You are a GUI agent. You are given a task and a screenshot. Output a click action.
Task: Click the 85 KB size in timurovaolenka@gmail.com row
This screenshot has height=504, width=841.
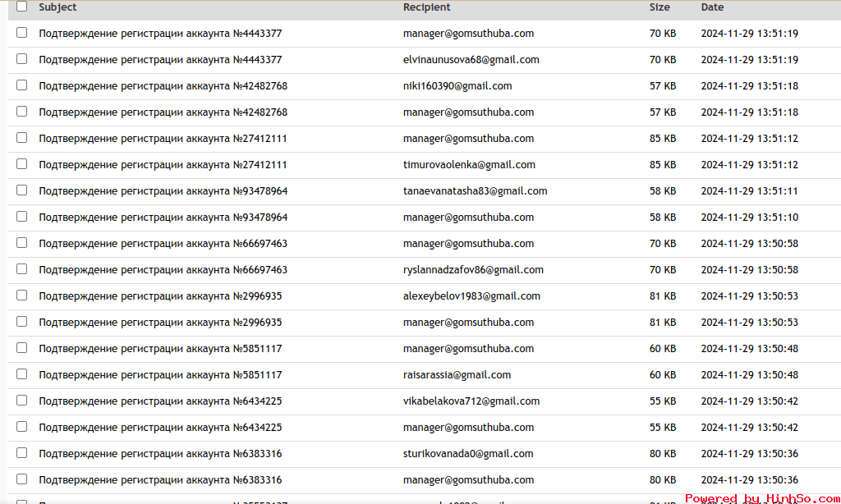click(x=663, y=165)
